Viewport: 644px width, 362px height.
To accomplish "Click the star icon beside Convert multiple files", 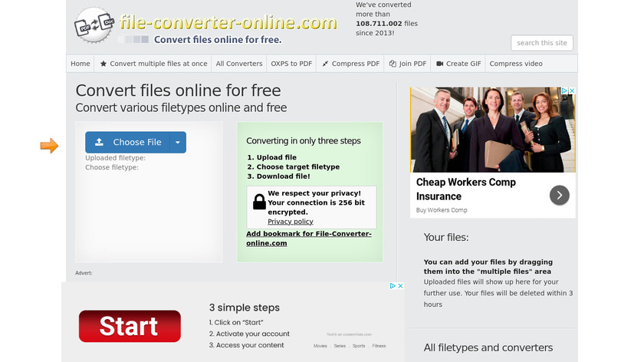I will [103, 64].
